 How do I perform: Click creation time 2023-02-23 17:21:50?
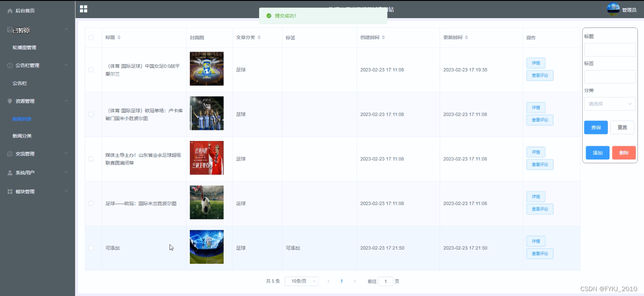pyautogui.click(x=382, y=248)
